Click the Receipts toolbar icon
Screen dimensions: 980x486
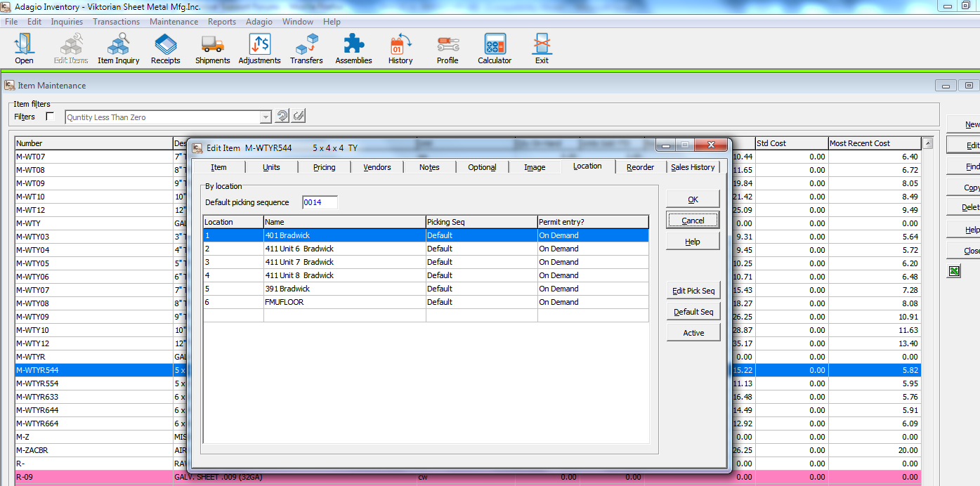166,48
